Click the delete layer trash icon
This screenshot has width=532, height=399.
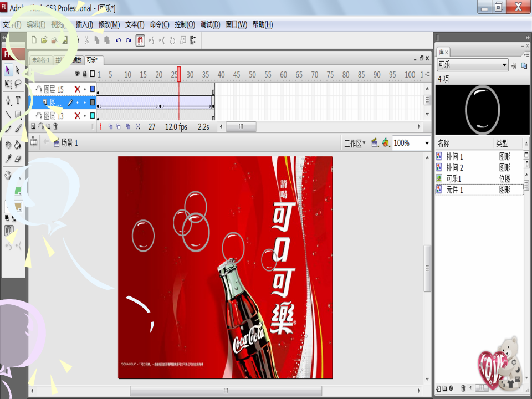55,126
